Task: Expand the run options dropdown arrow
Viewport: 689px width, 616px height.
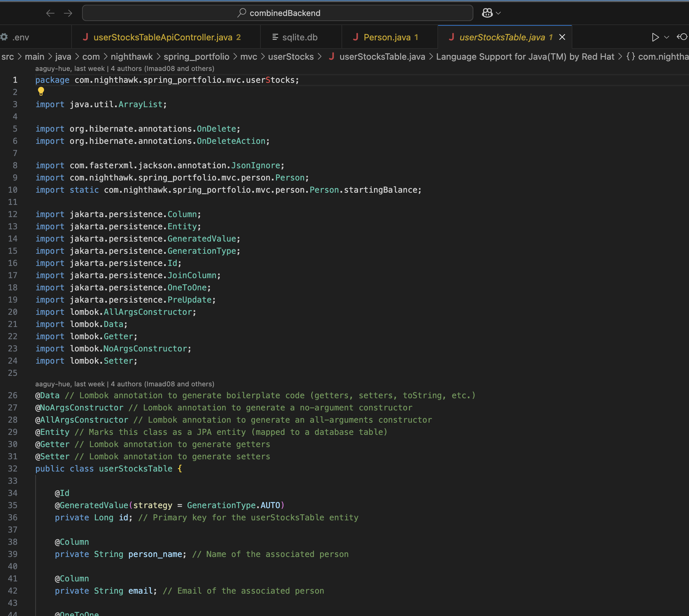Action: [x=667, y=37]
